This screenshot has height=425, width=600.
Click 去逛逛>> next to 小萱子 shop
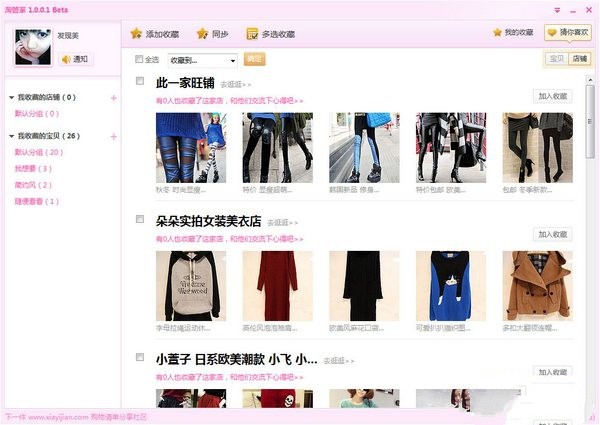pos(339,361)
